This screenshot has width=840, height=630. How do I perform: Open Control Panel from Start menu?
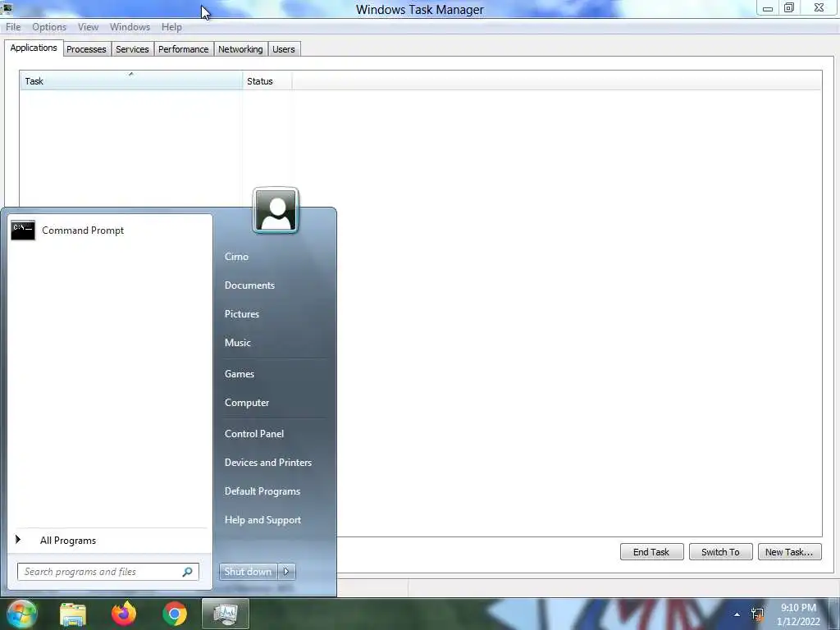pos(254,434)
